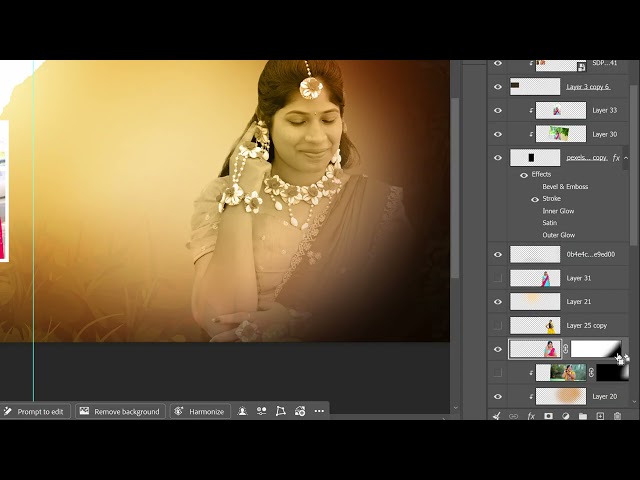640x480 pixels.
Task: Toggle visibility of 0b4e4c...e9ed00 layer
Action: coord(498,254)
